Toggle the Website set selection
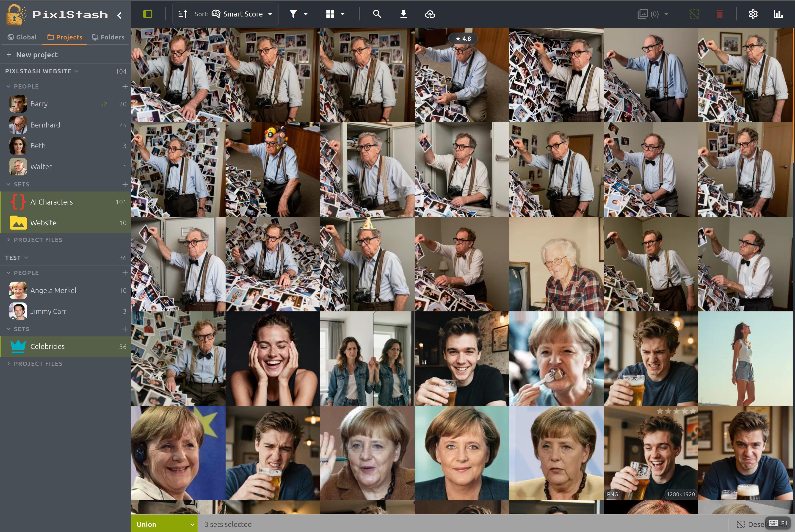The width and height of the screenshot is (795, 532). coord(66,223)
